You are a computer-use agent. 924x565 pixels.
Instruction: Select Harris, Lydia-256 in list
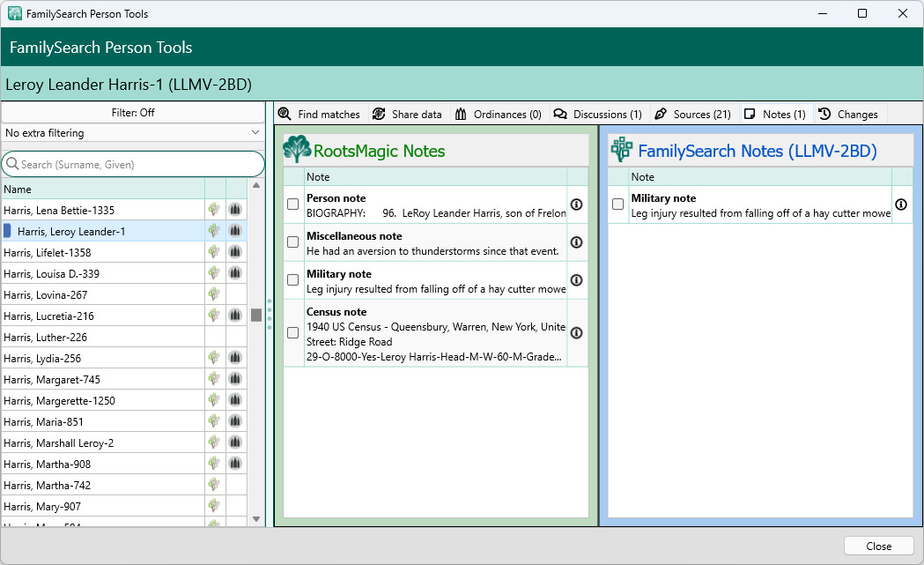pos(103,359)
